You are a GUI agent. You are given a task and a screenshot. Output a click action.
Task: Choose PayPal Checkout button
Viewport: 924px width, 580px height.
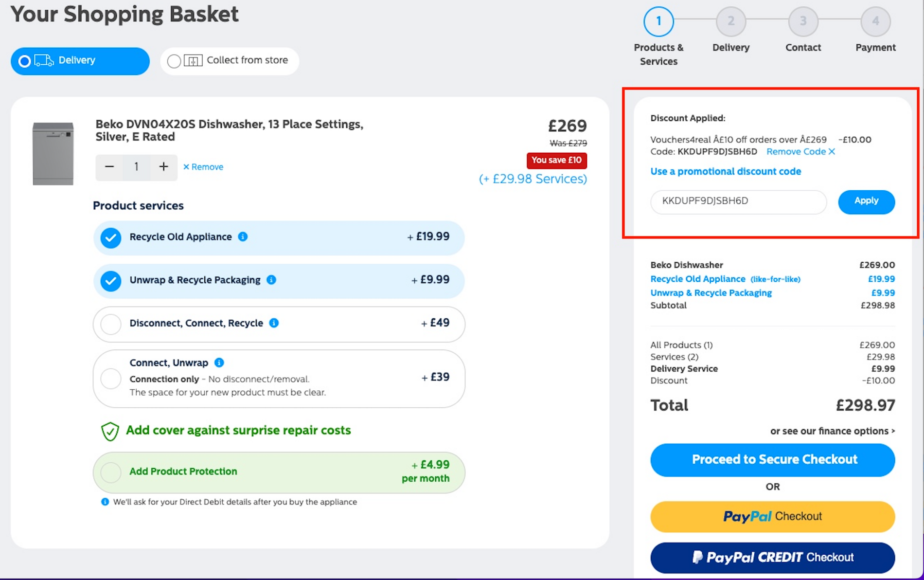772,517
